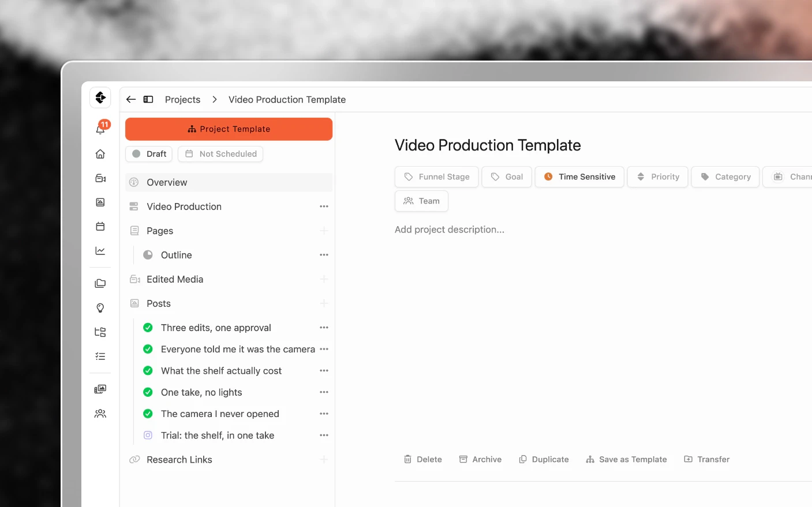Image resolution: width=812 pixels, height=507 pixels.
Task: Open the task checklist sidebar icon
Action: pos(100,356)
